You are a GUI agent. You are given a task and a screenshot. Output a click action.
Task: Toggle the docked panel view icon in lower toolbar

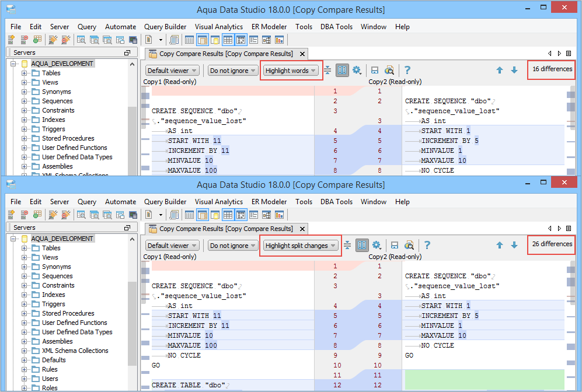coord(203,215)
